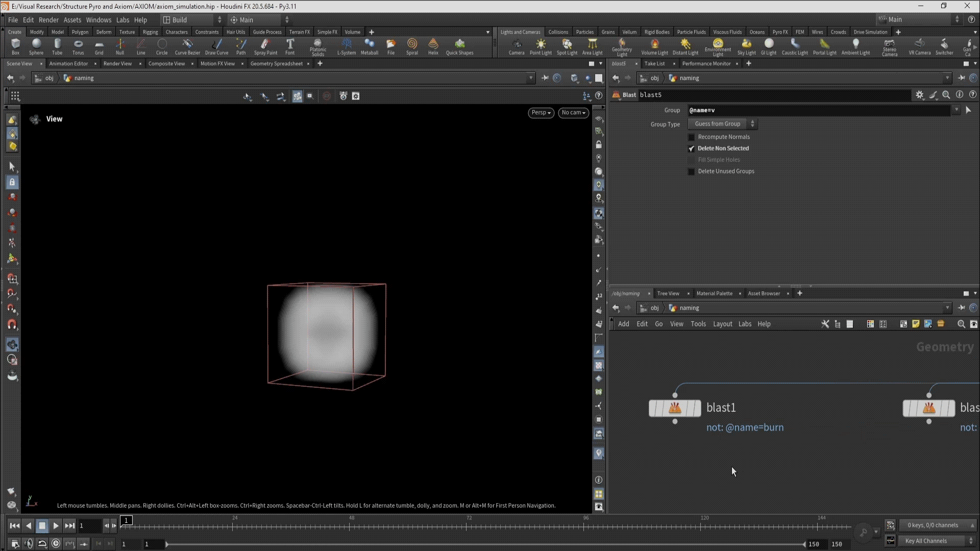The width and height of the screenshot is (980, 551).
Task: Open the Group Type dropdown
Action: point(722,124)
